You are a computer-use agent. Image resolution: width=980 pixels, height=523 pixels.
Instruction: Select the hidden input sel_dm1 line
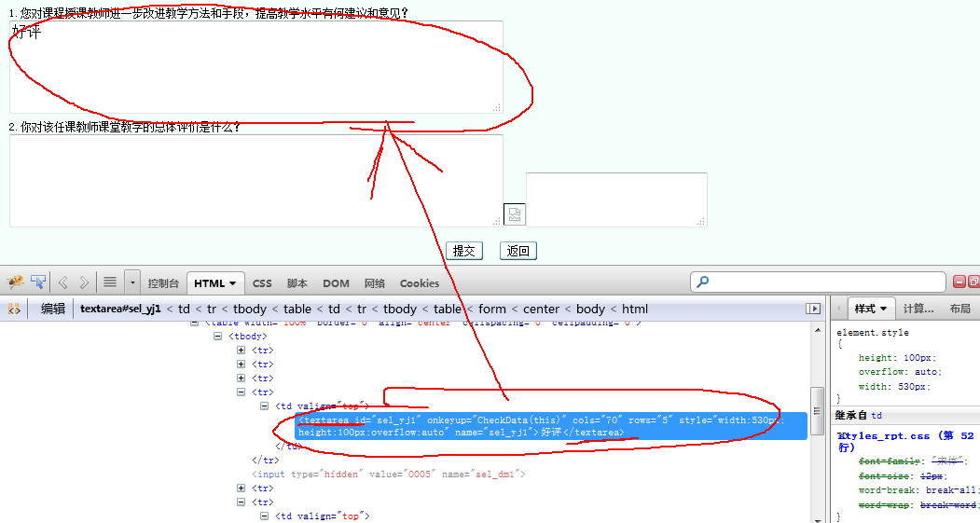[388, 475]
